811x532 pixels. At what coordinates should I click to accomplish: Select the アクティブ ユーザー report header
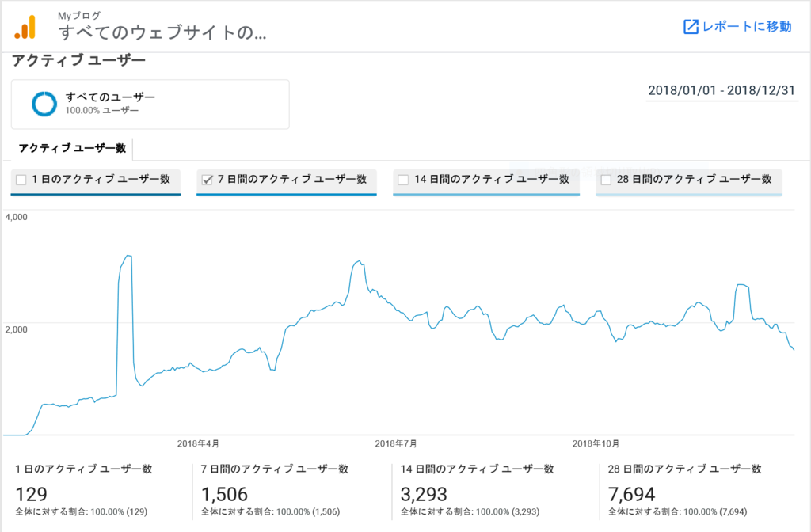(77, 60)
